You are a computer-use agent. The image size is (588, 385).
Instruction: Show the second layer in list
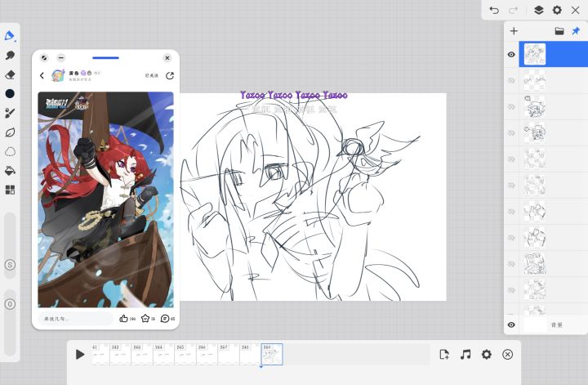click(x=511, y=81)
